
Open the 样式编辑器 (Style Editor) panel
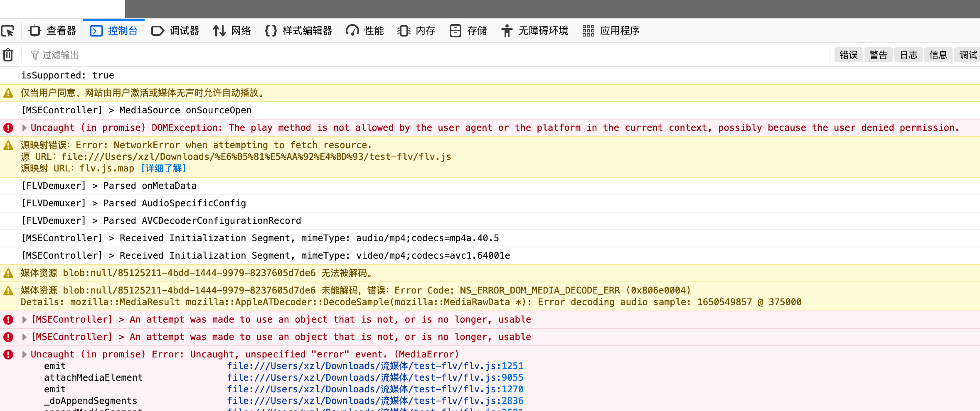pos(298,31)
